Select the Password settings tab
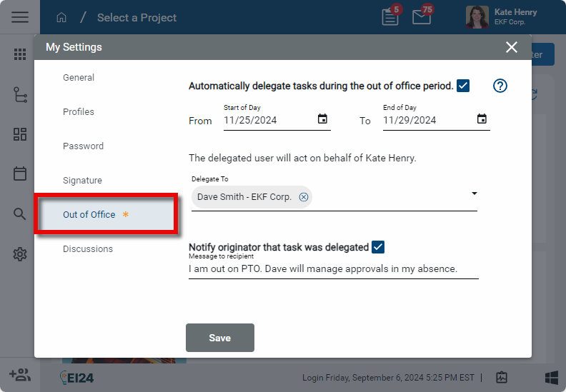The width and height of the screenshot is (566, 392). [83, 146]
